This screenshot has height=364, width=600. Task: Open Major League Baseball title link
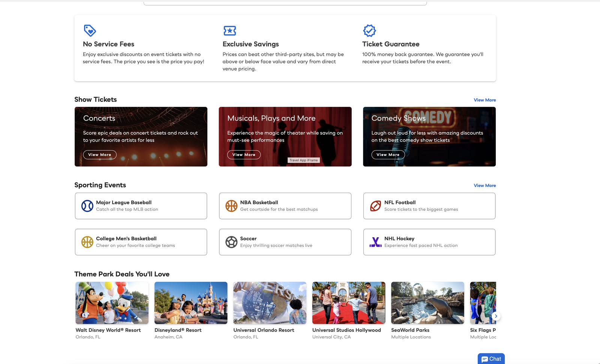124,202
